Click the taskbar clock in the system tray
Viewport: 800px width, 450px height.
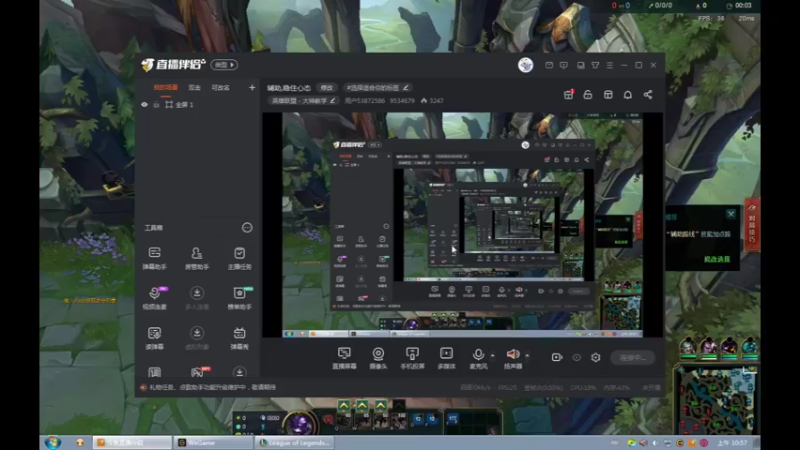point(733,442)
